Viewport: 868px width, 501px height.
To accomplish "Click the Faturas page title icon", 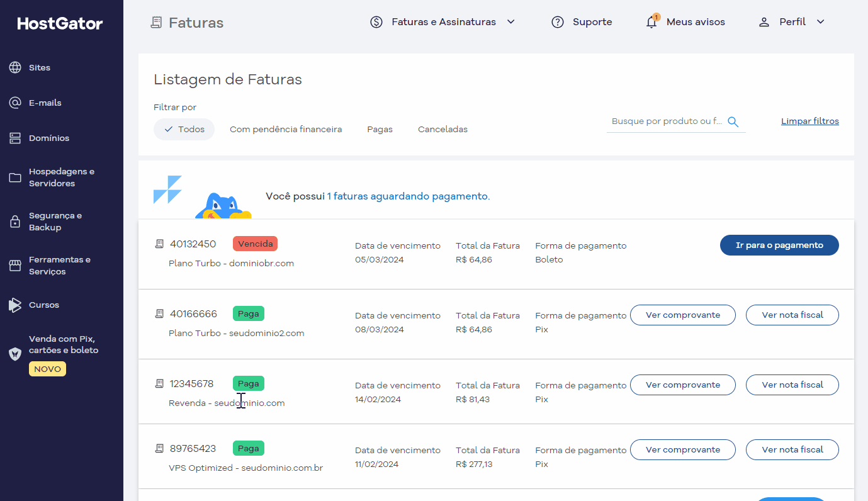I will tap(156, 23).
